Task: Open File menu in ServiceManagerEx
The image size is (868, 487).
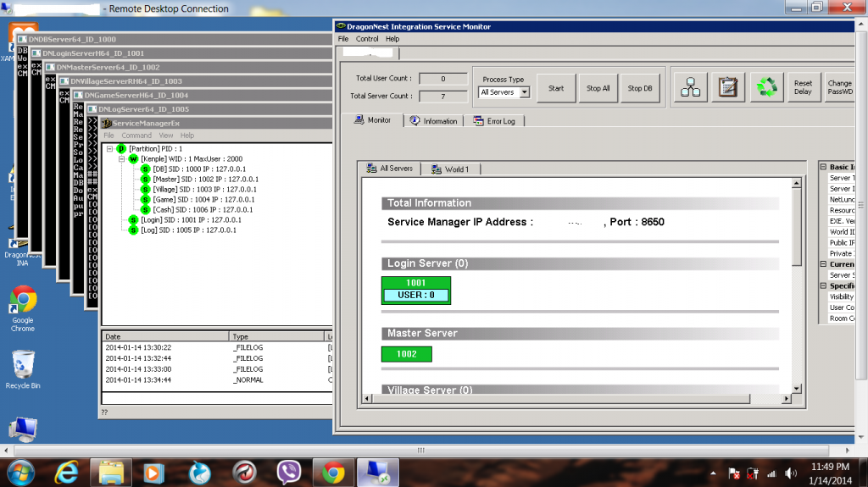Action: tap(108, 136)
